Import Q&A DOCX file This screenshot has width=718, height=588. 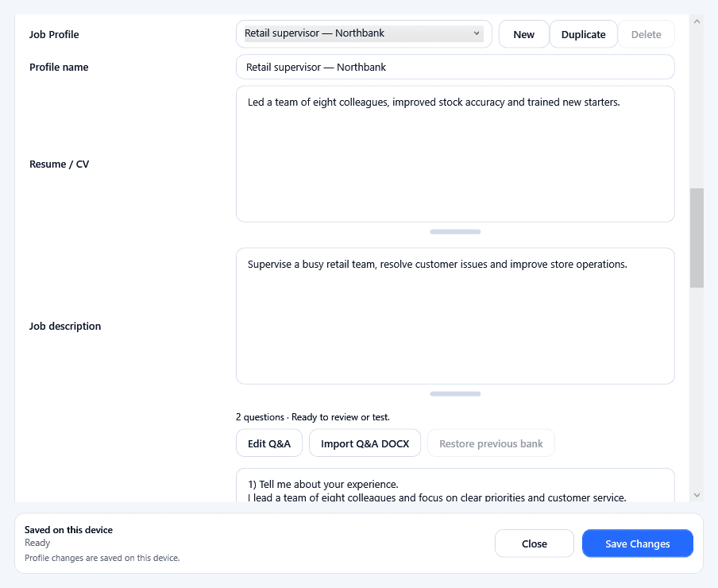click(365, 443)
